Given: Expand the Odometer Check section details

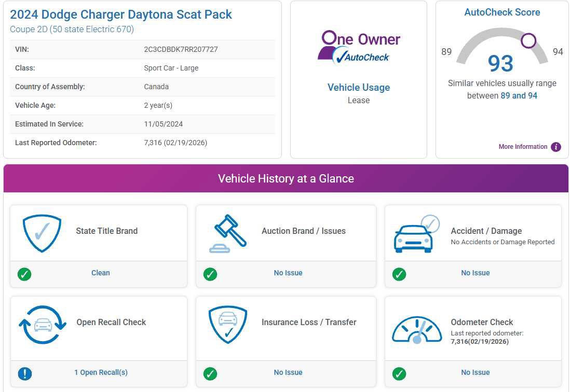Looking at the screenshot, I should click(482, 322).
